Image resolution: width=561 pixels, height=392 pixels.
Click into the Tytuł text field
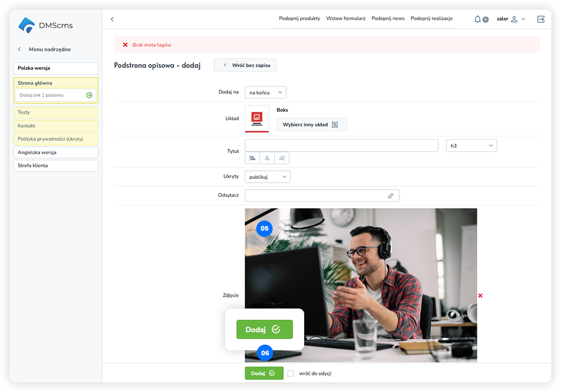(341, 146)
